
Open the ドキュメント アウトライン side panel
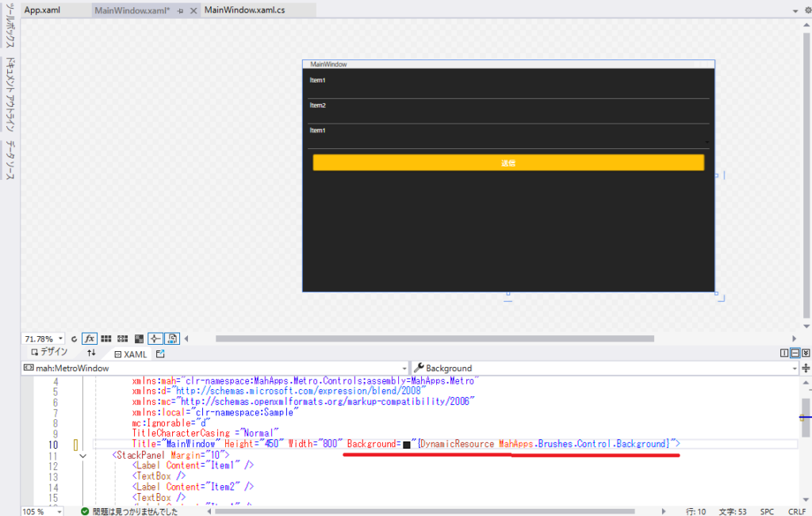point(10,94)
